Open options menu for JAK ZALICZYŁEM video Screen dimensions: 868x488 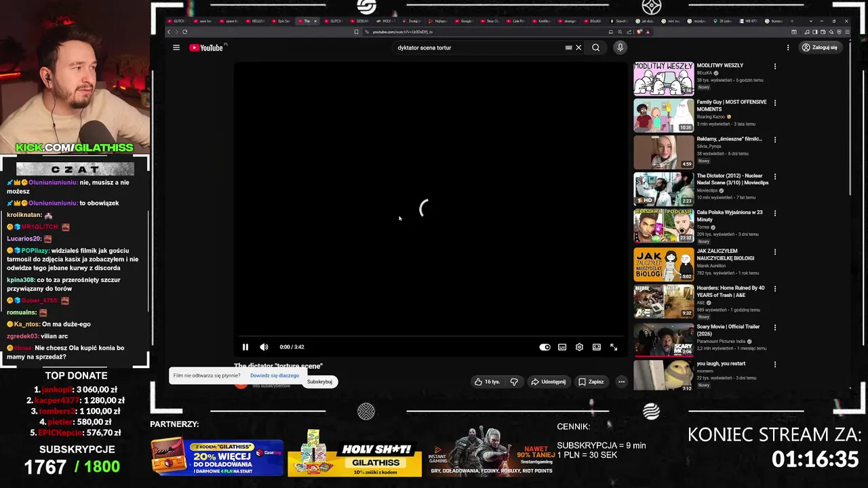775,252
